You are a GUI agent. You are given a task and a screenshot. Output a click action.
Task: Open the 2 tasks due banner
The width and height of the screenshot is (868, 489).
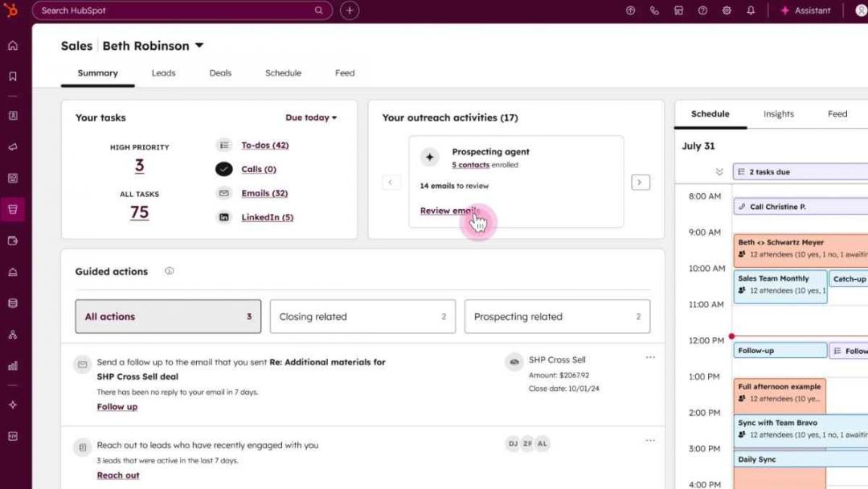[x=800, y=171]
